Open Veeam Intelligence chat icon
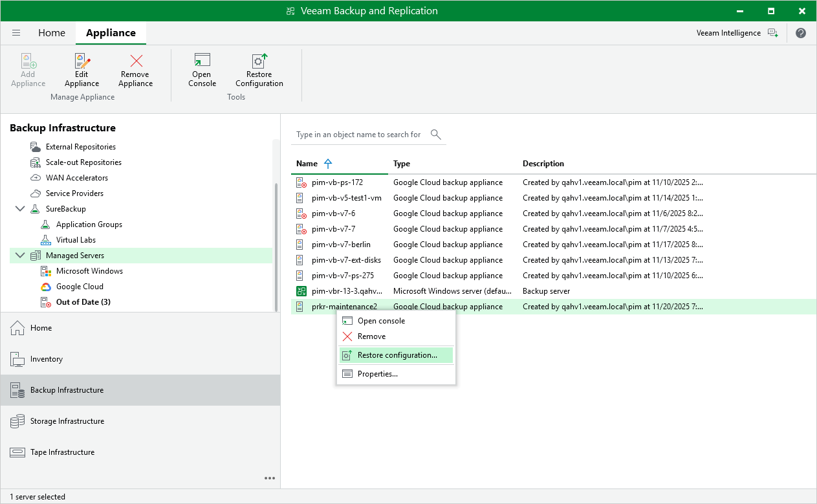The image size is (817, 504). (773, 33)
